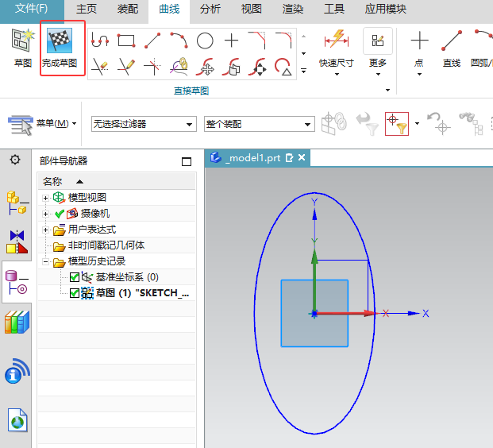This screenshot has height=448, width=493.
Task: Click the More (更多) gallery button
Action: (378, 41)
